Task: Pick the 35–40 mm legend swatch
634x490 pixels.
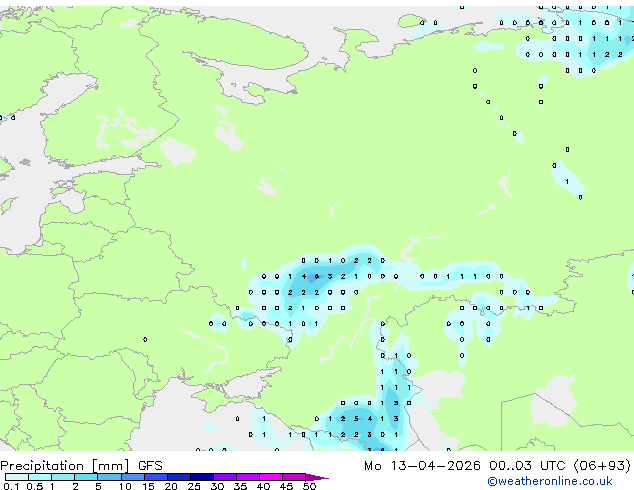Action: pyautogui.click(x=248, y=477)
